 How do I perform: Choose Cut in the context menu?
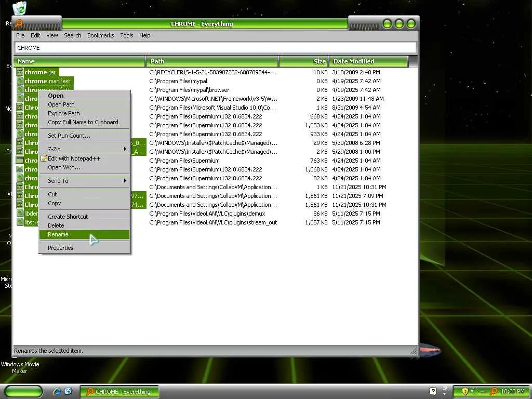click(x=84, y=194)
